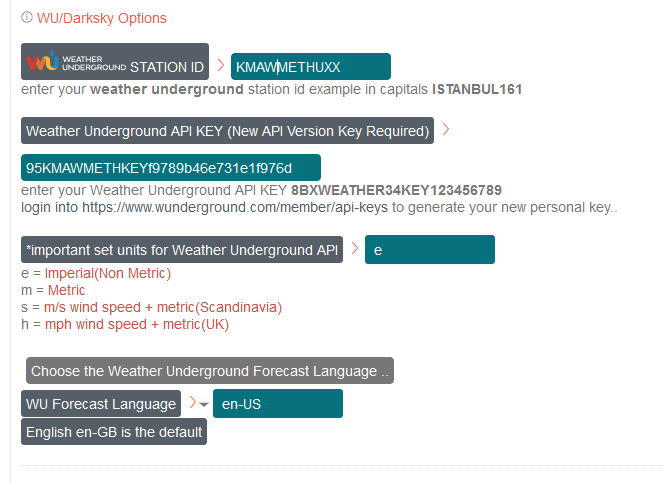Click the red Metric unit text

(x=66, y=290)
